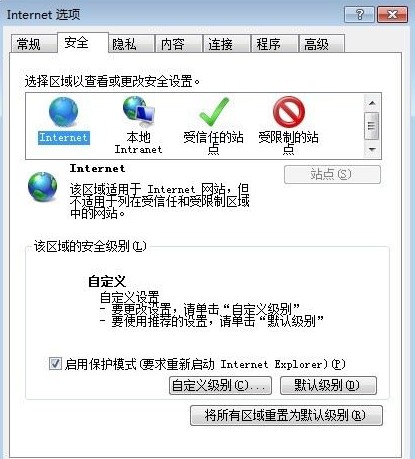
Task: Click 将所有区域重置为默认级别(R) button
Action: (286, 415)
